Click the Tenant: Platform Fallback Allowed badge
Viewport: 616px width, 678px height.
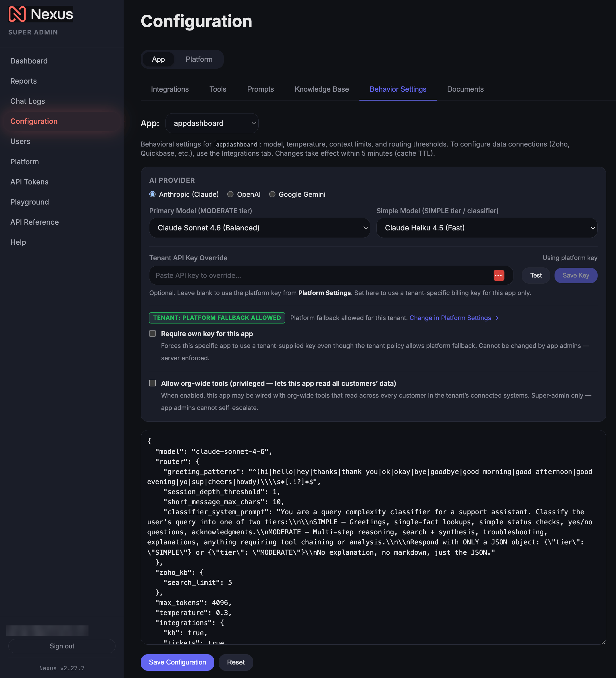(217, 318)
